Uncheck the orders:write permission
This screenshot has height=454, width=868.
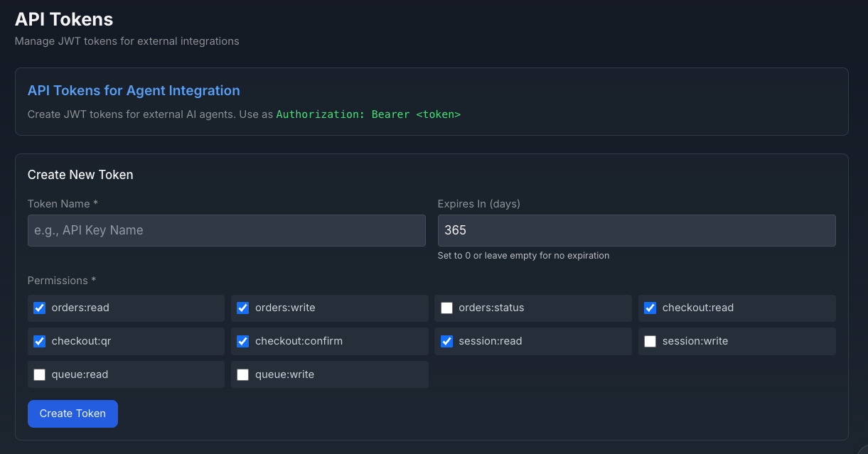(x=243, y=308)
